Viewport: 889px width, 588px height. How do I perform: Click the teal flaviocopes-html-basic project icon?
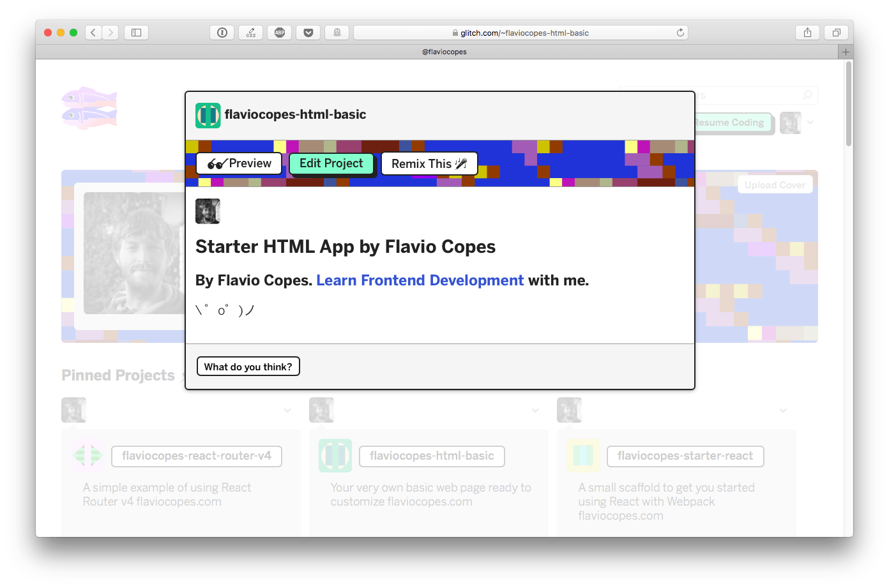(x=208, y=116)
